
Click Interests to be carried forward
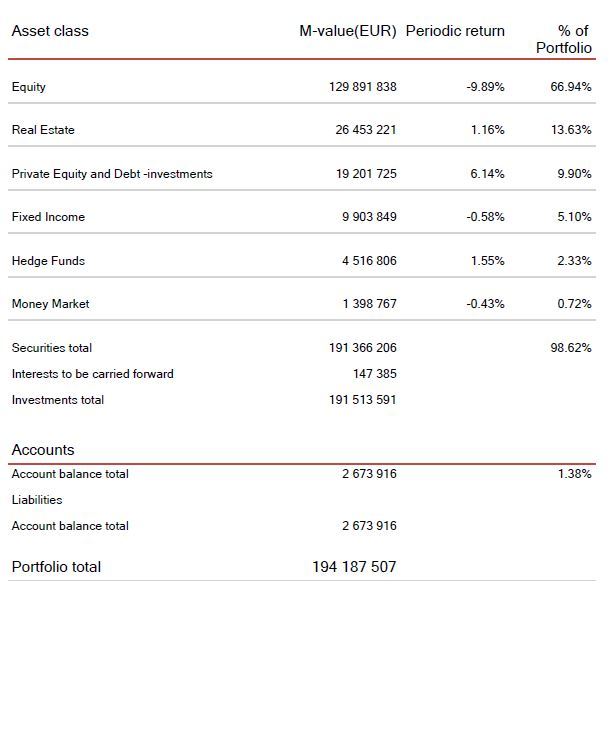(x=93, y=374)
